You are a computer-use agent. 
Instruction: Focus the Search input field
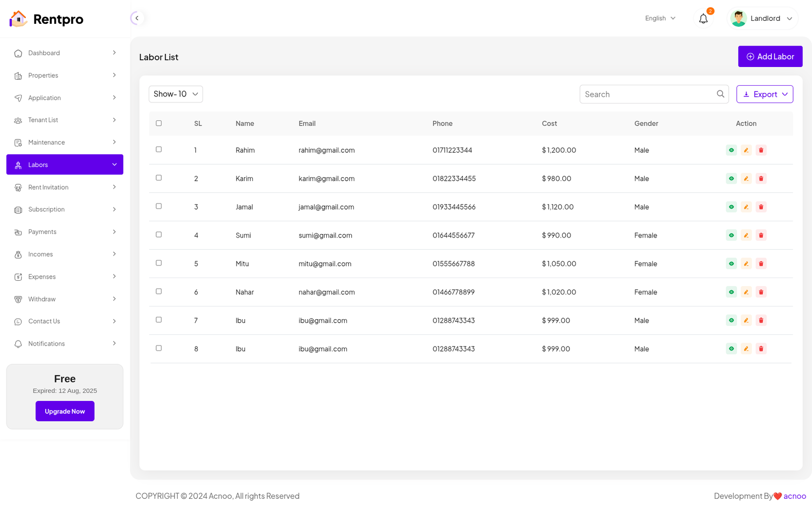point(647,94)
